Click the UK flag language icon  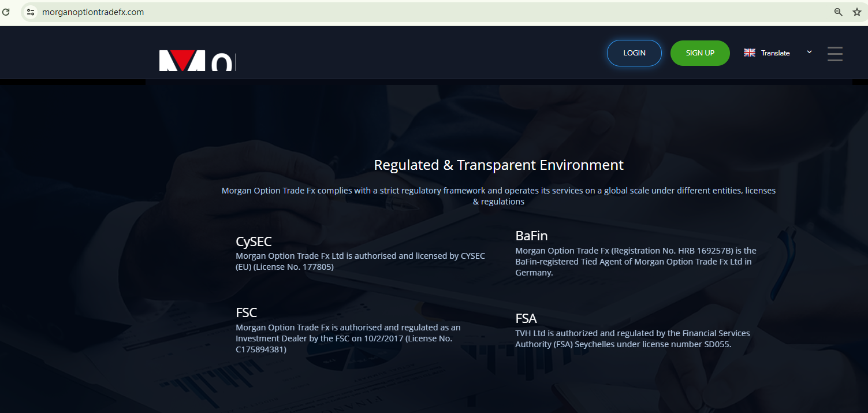click(750, 53)
